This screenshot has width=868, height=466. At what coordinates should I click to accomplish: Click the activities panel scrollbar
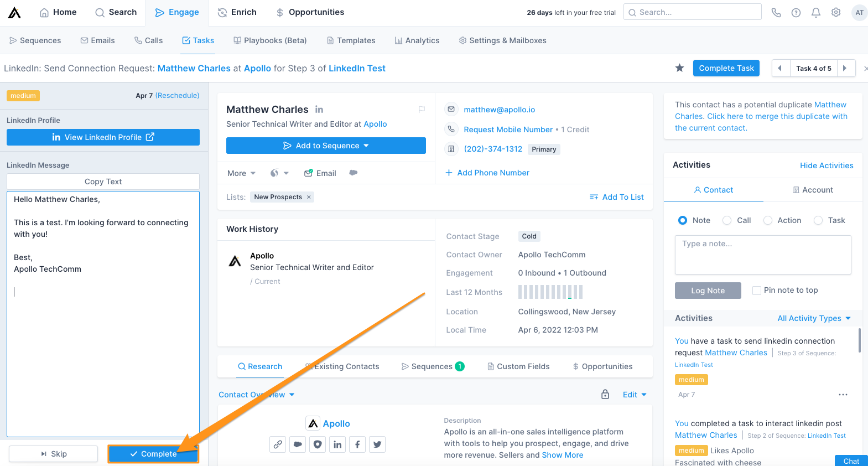(x=860, y=340)
